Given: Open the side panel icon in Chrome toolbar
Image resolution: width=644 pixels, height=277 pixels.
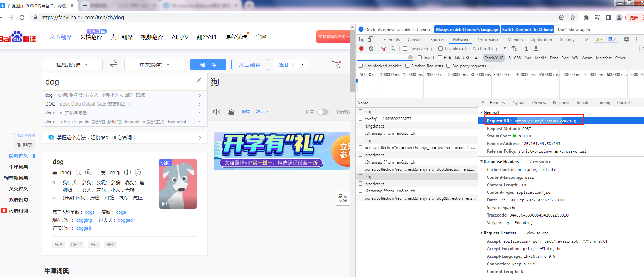Looking at the screenshot, I should pos(608,18).
